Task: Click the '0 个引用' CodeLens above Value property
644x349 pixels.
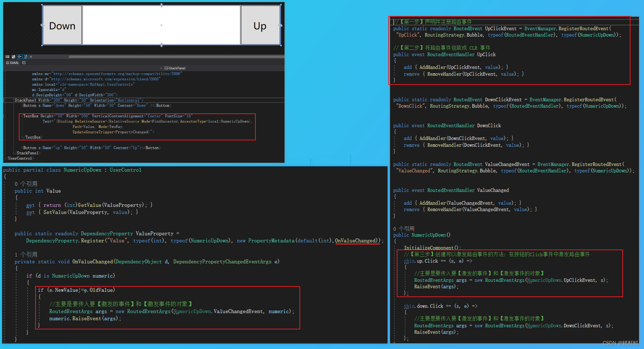Action: click(26, 184)
